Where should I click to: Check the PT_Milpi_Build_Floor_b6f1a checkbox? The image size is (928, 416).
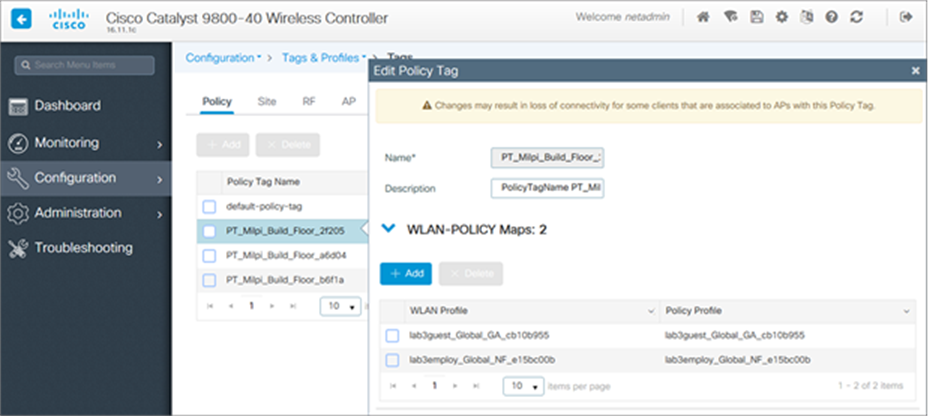(209, 280)
